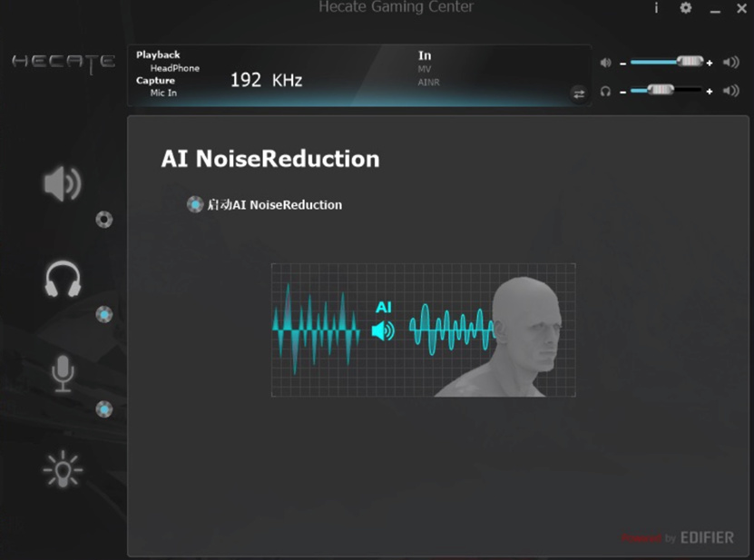Minimize the Hecate Gaming Center window
754x560 pixels.
tap(715, 11)
